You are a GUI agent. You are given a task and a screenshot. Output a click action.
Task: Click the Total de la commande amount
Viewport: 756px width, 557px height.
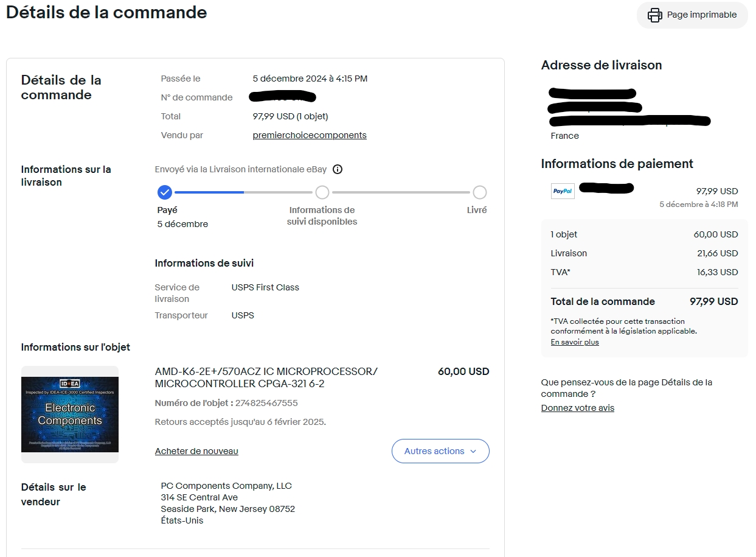tap(713, 301)
